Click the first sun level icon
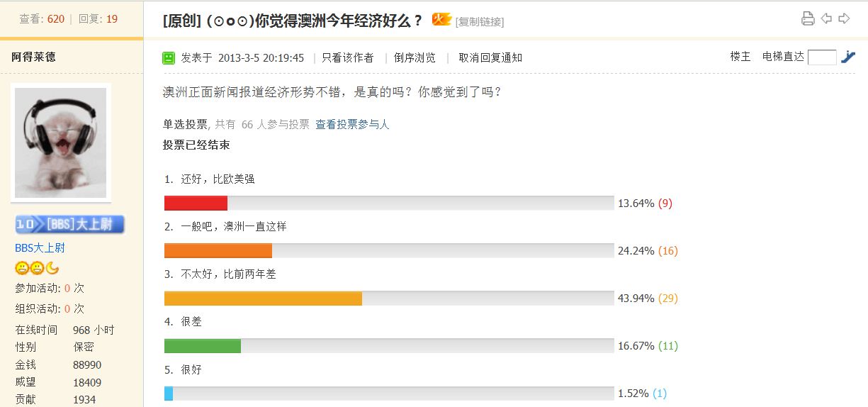868x407 pixels. coord(22,268)
